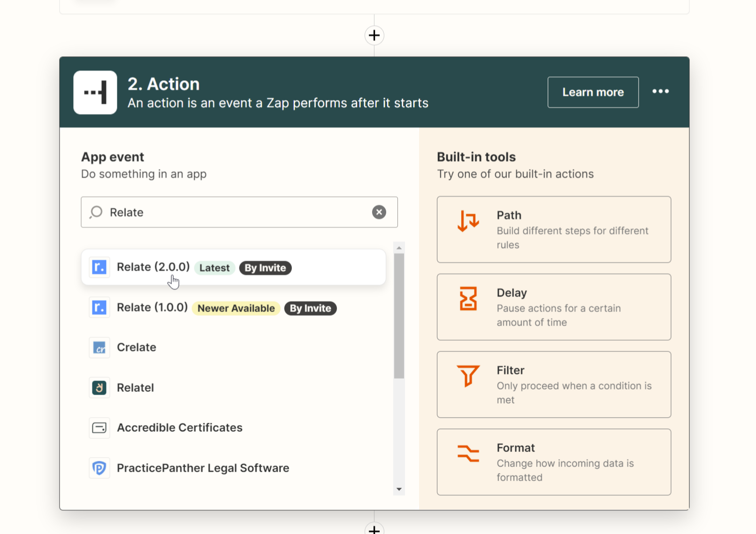Image resolution: width=756 pixels, height=534 pixels.
Task: Click the By Invite badge on Relate (1.0.0)
Action: pos(310,308)
